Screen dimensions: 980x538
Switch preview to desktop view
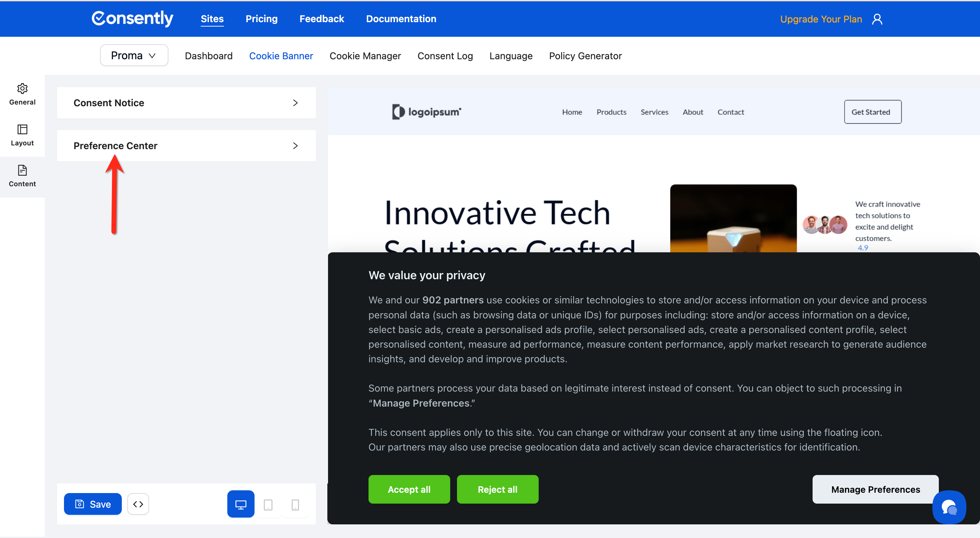click(241, 504)
